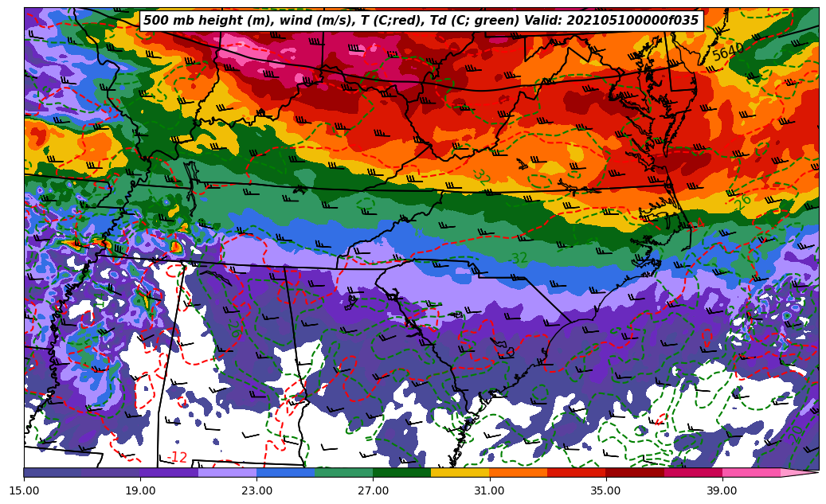The image size is (826, 504).
Task: Click the 39.00 colorbar tick label
Action: tap(722, 490)
